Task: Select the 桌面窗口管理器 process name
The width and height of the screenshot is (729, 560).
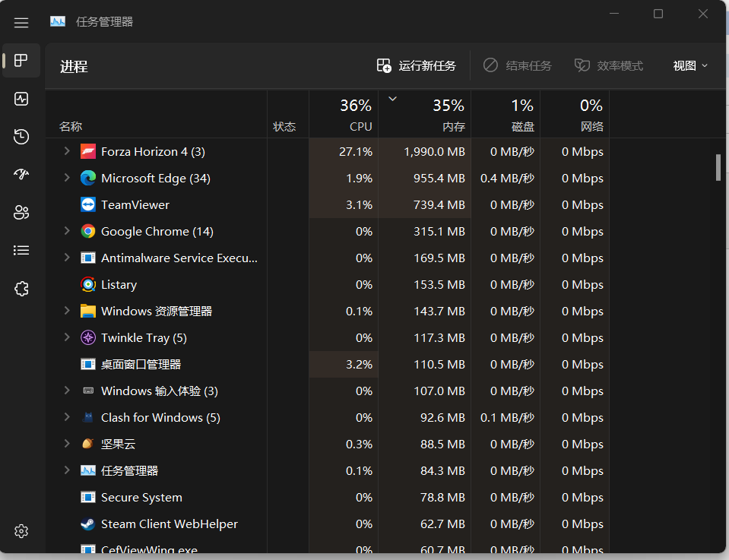Action: coord(141,365)
